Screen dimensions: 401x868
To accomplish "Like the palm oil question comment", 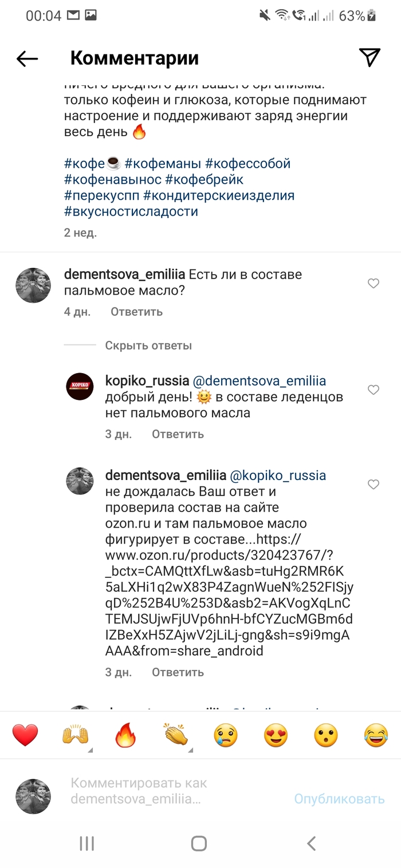I will coord(374,283).
